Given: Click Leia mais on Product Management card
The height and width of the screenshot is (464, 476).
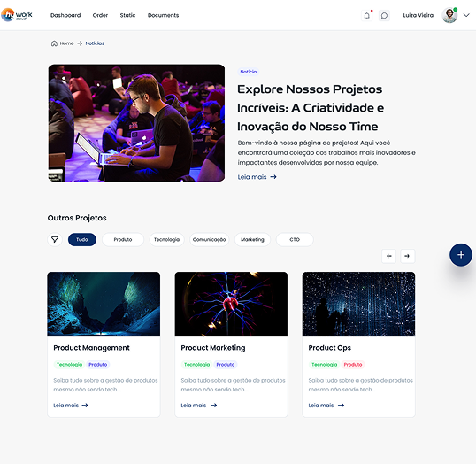Looking at the screenshot, I should coord(71,406).
